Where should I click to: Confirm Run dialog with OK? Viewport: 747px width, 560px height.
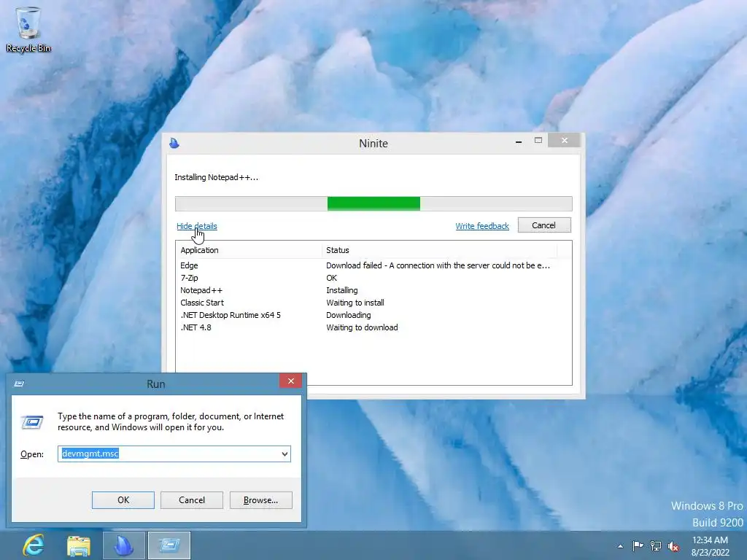(123, 500)
